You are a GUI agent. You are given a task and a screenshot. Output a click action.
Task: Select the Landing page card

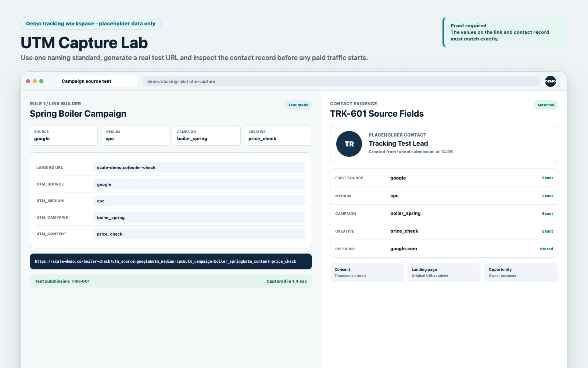[444, 272]
